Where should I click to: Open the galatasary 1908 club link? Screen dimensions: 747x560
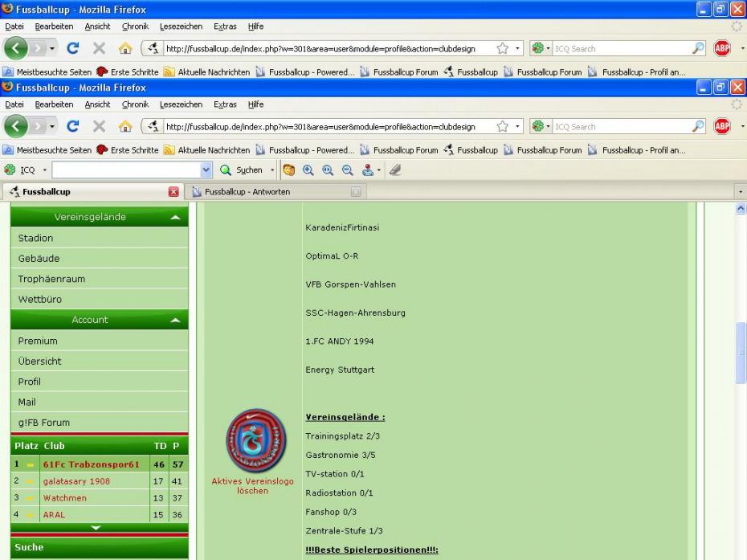coord(76,481)
